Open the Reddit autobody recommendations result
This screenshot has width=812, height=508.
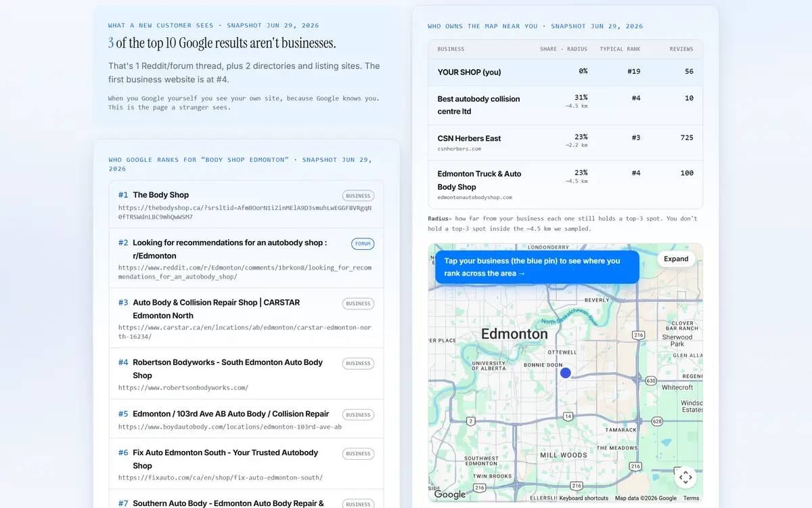pos(230,249)
